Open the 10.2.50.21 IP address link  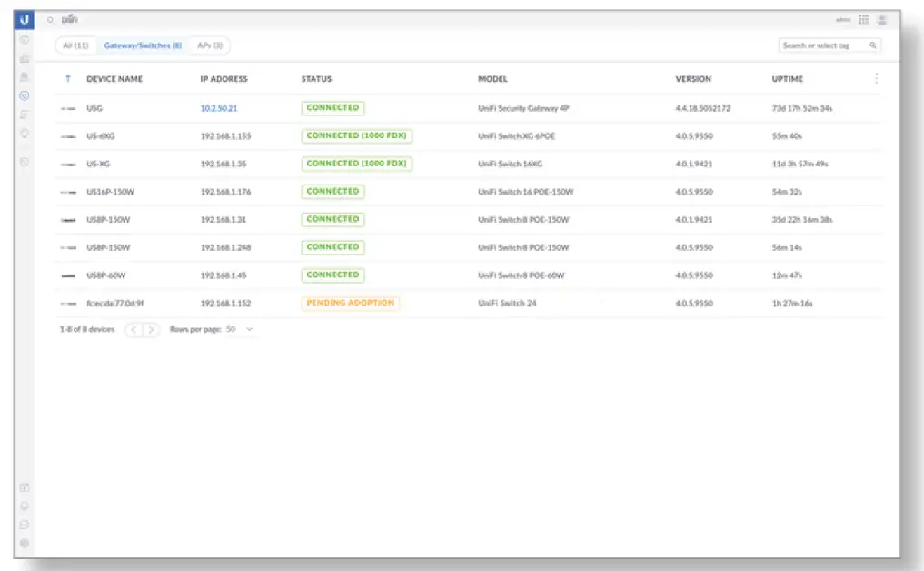[219, 108]
